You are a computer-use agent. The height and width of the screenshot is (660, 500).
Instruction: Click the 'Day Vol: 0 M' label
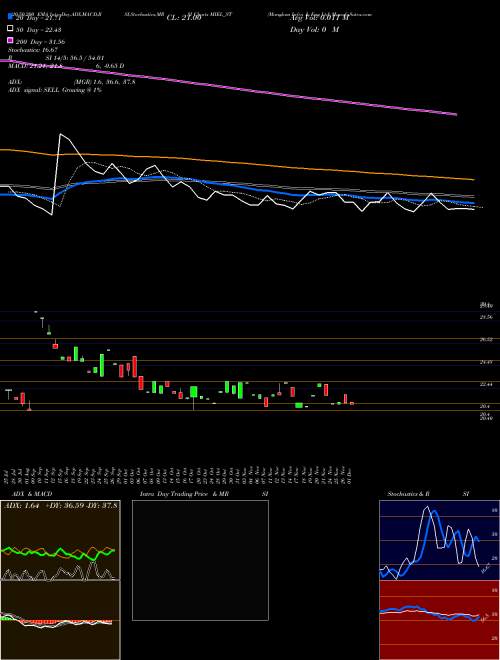(x=315, y=29)
